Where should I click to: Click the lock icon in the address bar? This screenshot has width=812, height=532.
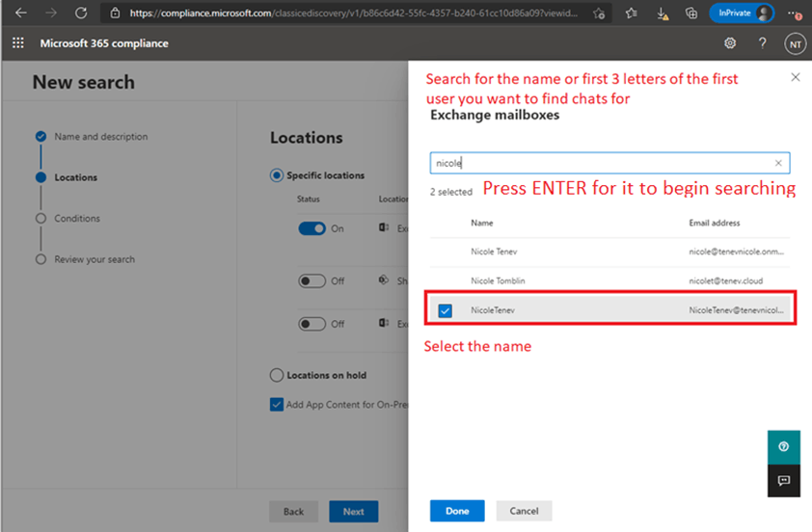tap(115, 13)
